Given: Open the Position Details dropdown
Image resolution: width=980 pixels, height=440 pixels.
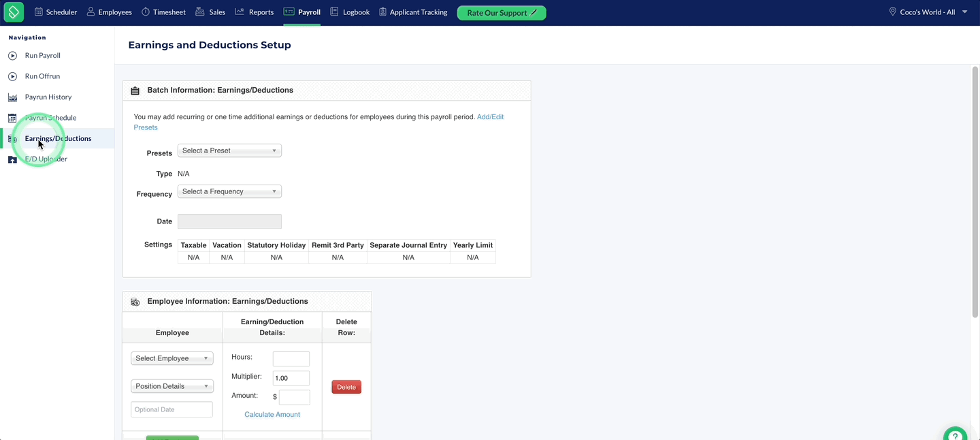Looking at the screenshot, I should 172,386.
